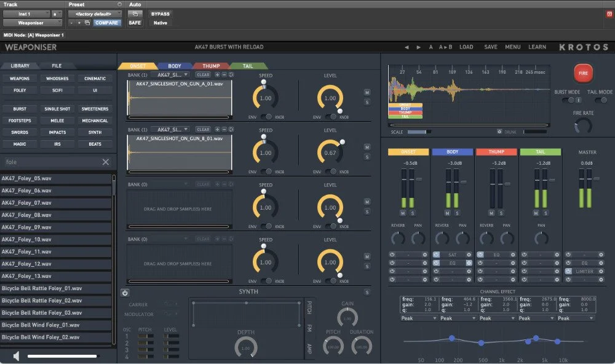Filter library by FOOTSTEPS tag

[20, 121]
